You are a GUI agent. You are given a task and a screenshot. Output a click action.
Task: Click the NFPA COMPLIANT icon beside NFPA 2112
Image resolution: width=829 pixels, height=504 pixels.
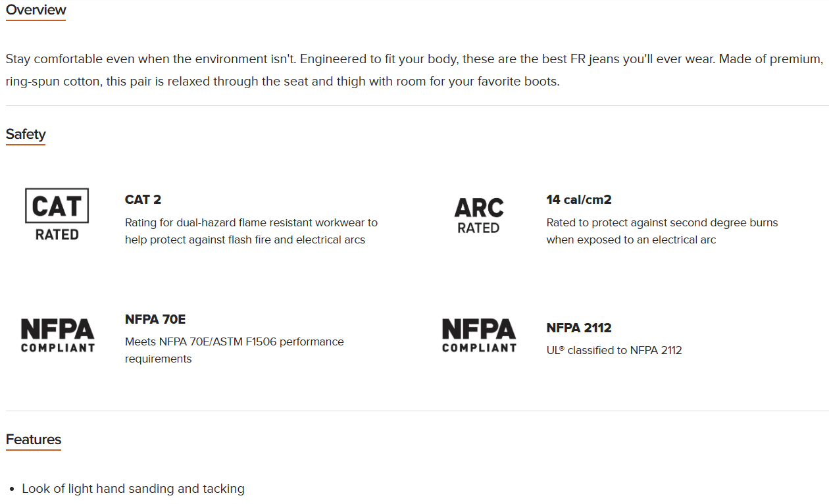click(x=479, y=336)
